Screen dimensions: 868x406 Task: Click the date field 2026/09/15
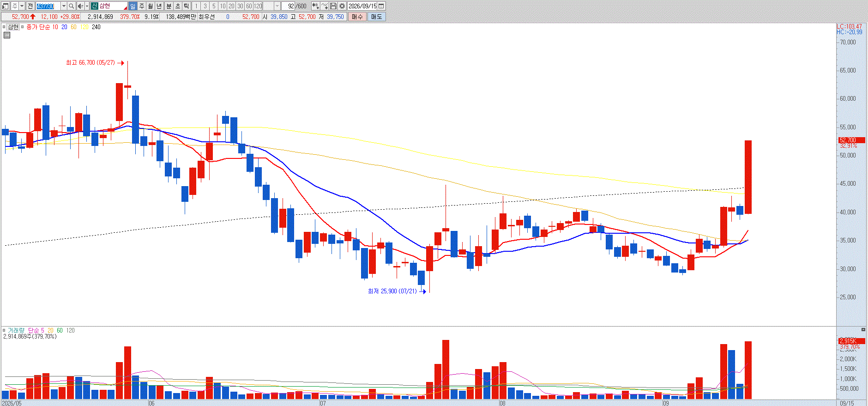tap(363, 6)
